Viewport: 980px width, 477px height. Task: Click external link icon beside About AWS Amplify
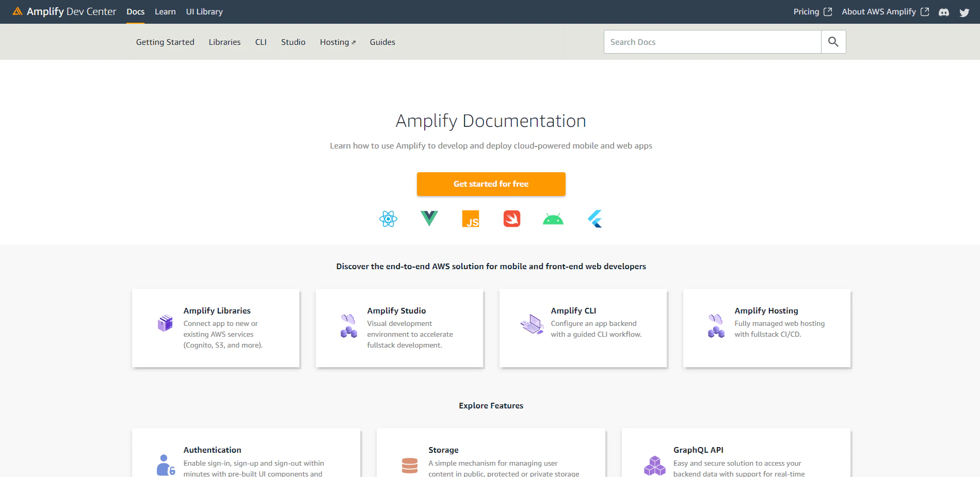coord(925,12)
